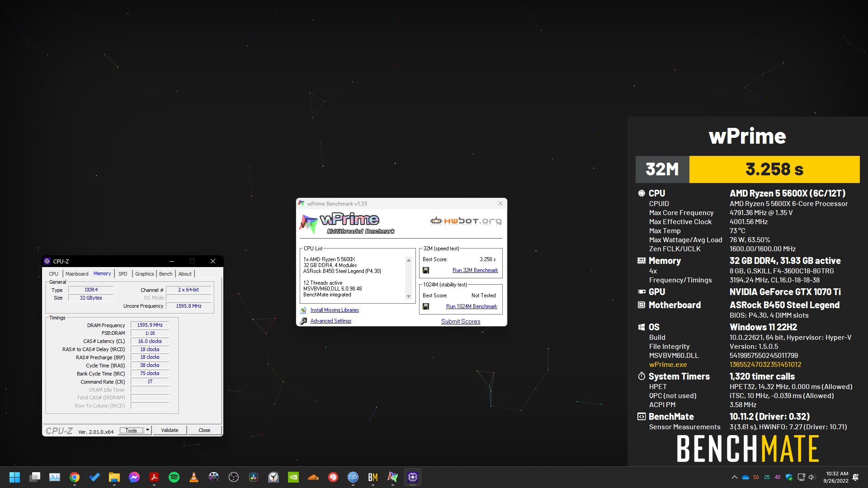Screen dimensions: 868x488
Task: Click the temperature reading 50 in the tray
Action: coord(756,477)
